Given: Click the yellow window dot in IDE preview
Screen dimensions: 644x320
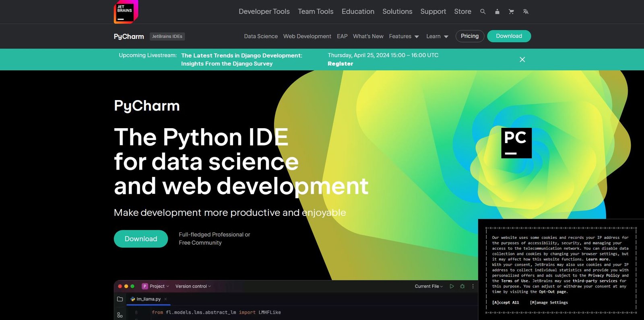Looking at the screenshot, I should (x=126, y=286).
